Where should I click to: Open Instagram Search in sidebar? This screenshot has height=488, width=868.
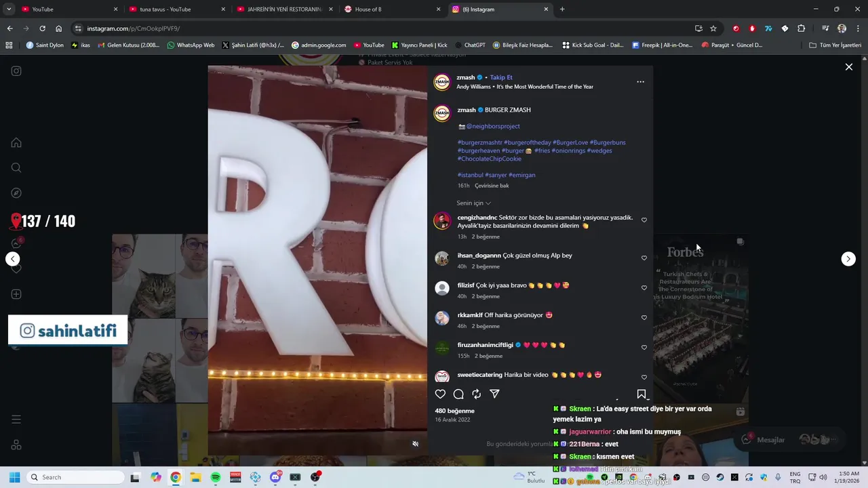point(16,168)
